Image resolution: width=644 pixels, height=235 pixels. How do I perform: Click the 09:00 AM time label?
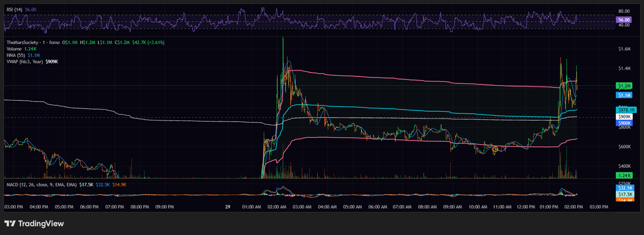[454, 206]
